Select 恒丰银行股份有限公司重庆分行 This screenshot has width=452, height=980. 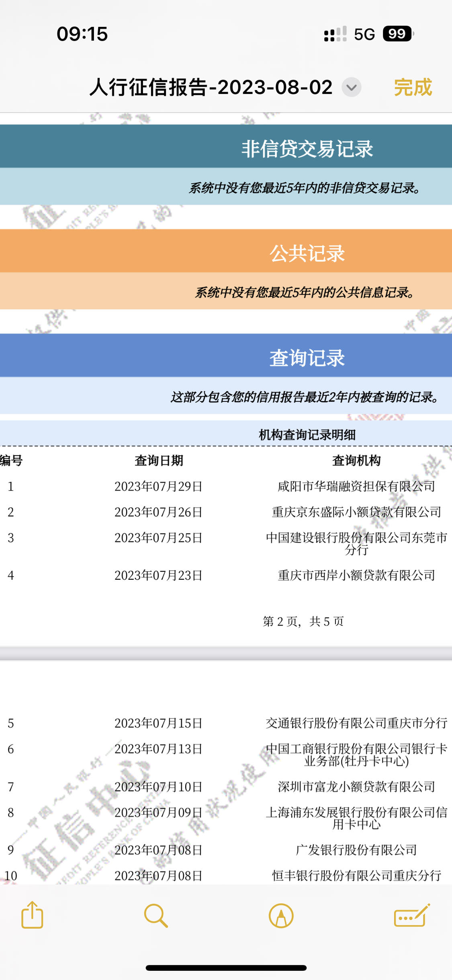pyautogui.click(x=356, y=876)
